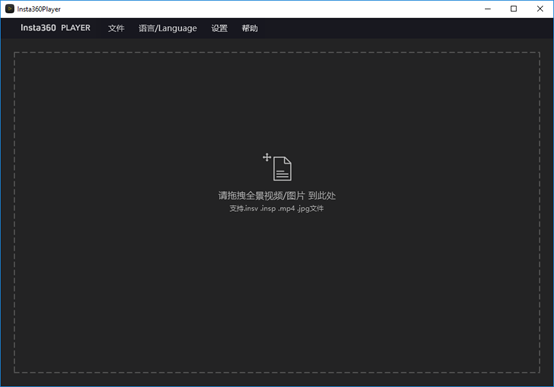Click the 请拖拽全景视频/图片 到此处 text

point(277,195)
